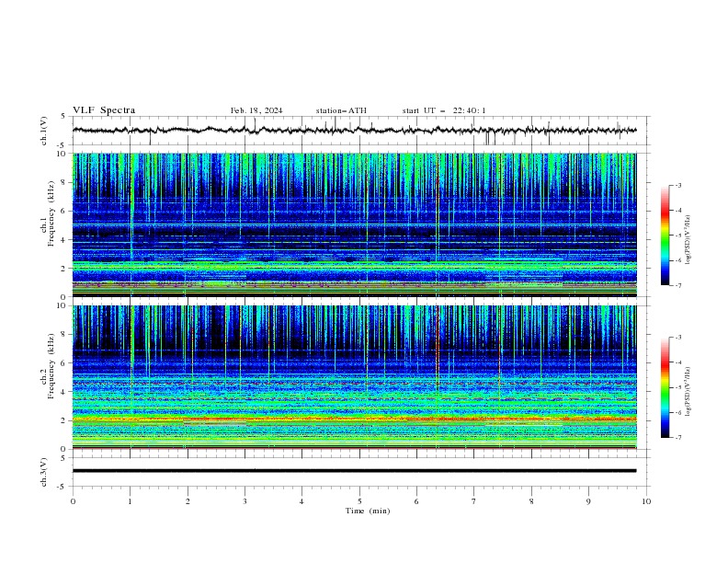Click the time axis tick label '9'

[588, 501]
